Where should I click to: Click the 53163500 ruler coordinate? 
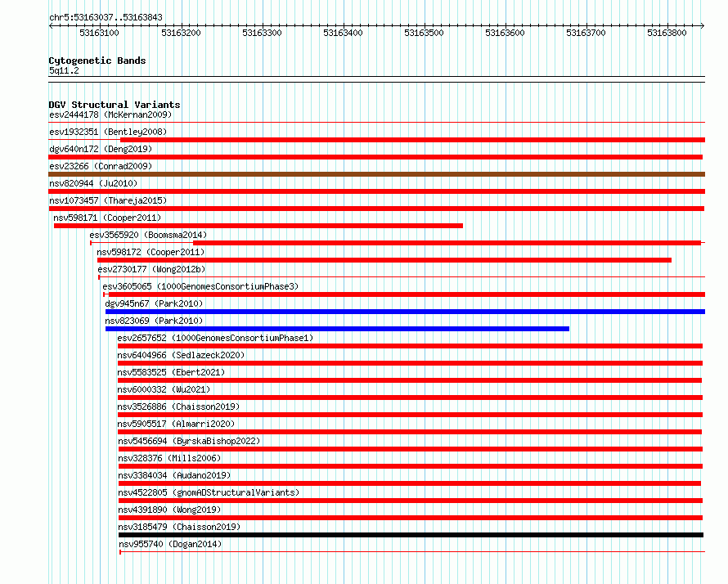424,33
